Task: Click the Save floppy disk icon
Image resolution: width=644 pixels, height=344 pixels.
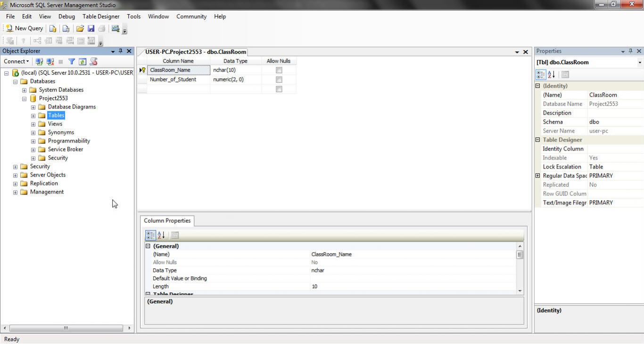Action: click(x=91, y=29)
